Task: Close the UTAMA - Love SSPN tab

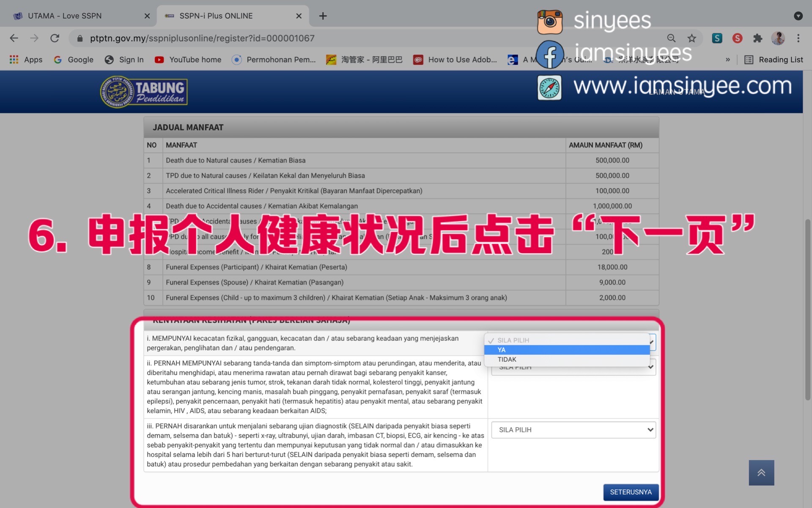Action: pyautogui.click(x=147, y=16)
